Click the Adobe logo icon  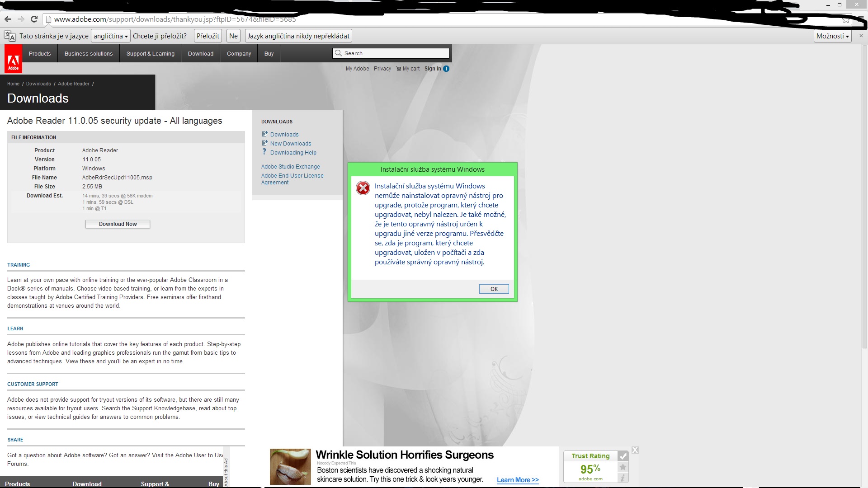[13, 59]
